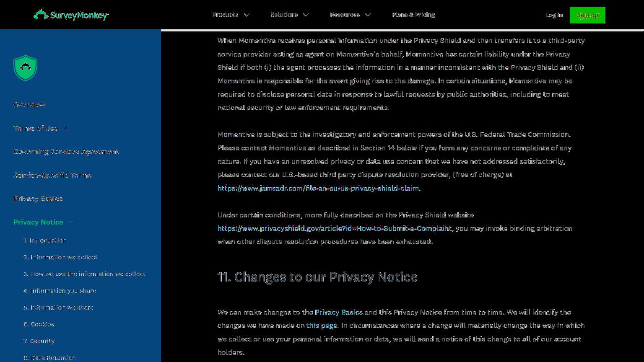Jump to 3. How we use the information

(85, 274)
